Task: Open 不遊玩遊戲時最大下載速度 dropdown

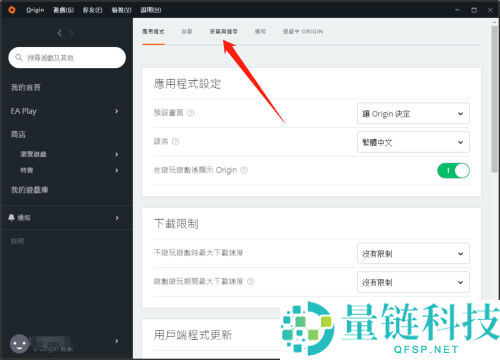Action: click(413, 254)
